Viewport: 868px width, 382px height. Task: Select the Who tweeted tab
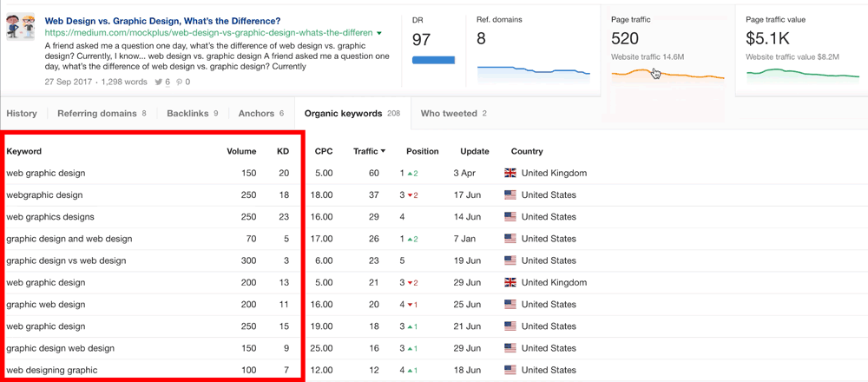(x=448, y=113)
